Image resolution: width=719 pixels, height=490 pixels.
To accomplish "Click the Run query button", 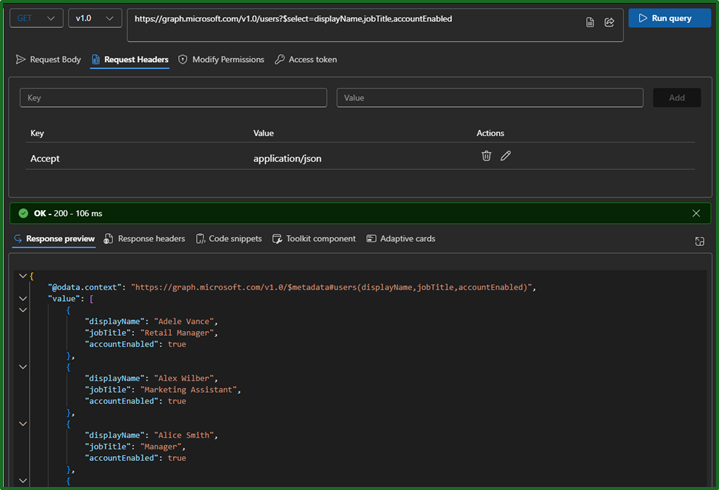I will tap(669, 18).
